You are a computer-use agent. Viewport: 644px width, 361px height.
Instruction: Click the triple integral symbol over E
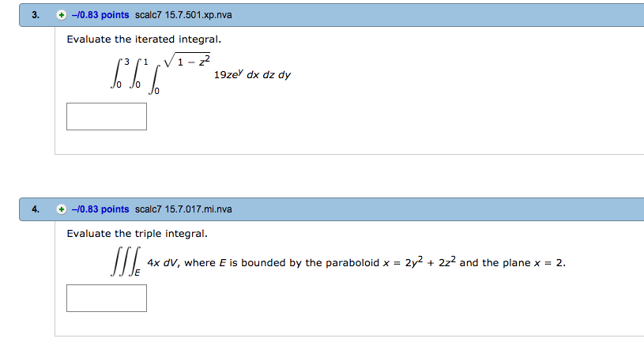(x=123, y=263)
